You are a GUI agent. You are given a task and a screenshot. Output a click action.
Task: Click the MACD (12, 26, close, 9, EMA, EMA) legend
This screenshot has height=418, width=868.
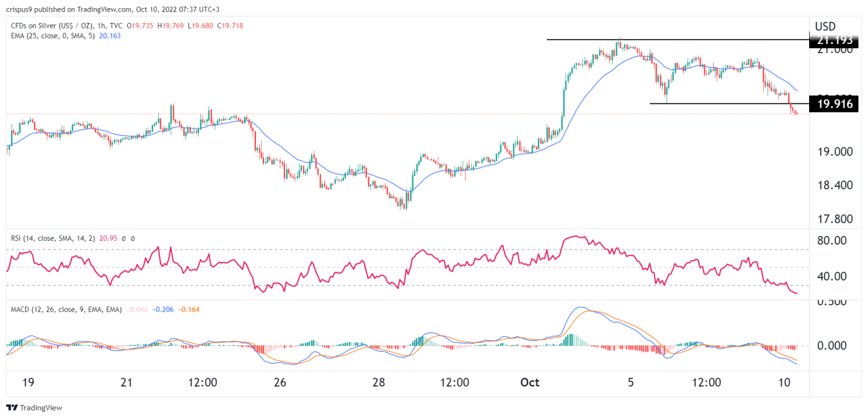click(67, 309)
